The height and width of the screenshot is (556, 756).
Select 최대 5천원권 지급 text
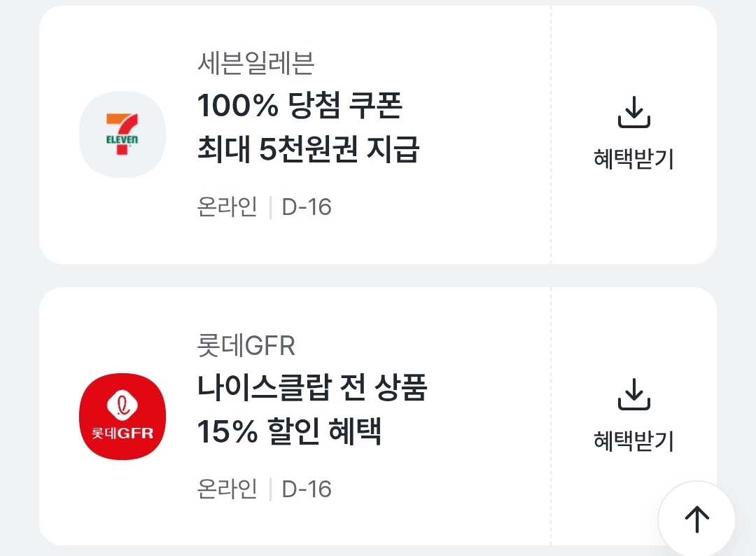point(308,150)
